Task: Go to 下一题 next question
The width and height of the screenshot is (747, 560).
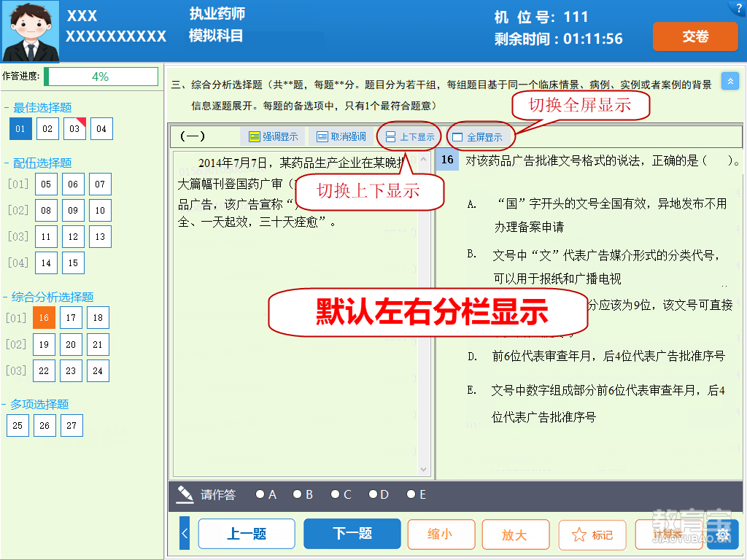Action: [x=352, y=533]
